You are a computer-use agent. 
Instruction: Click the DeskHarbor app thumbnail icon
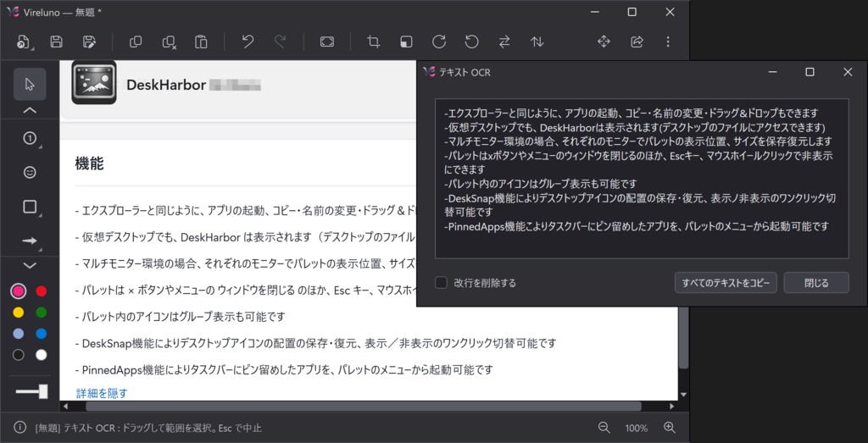point(94,82)
